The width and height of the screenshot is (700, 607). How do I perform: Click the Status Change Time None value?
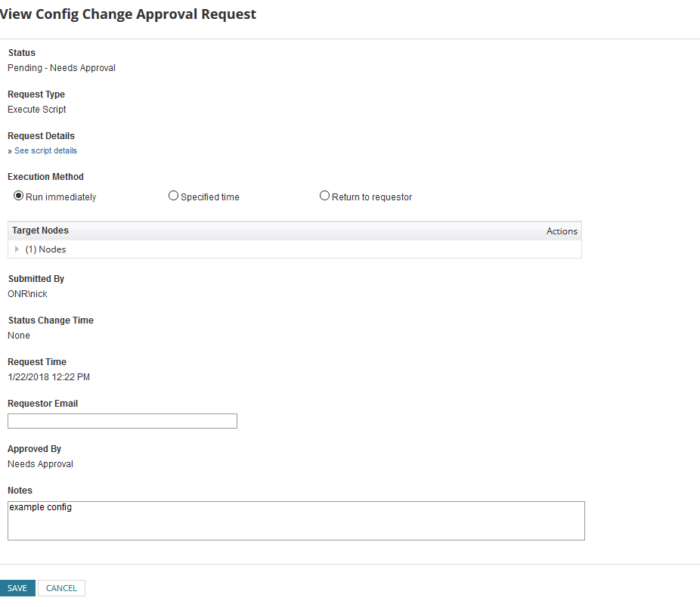point(19,335)
